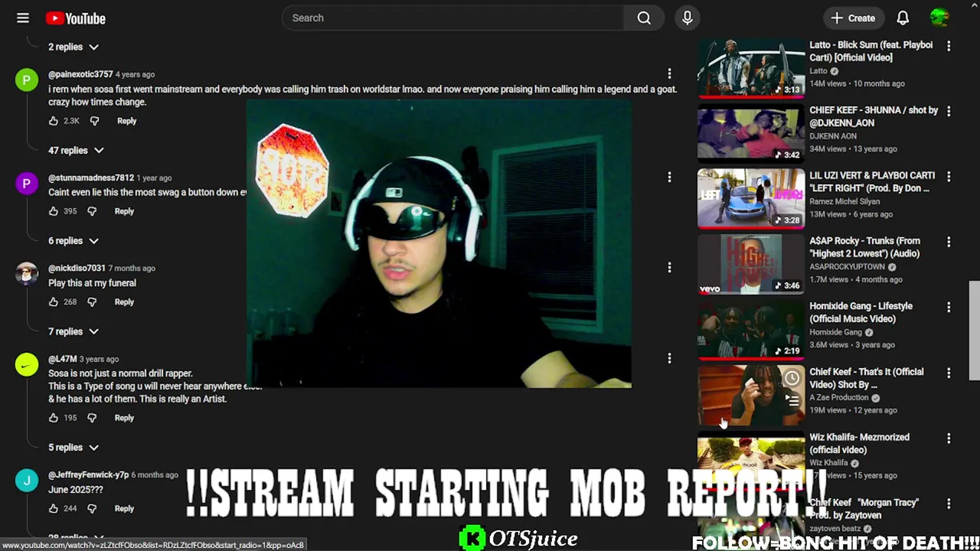Expand the '47 replies' thread
Image resolution: width=980 pixels, height=551 pixels.
click(x=76, y=151)
